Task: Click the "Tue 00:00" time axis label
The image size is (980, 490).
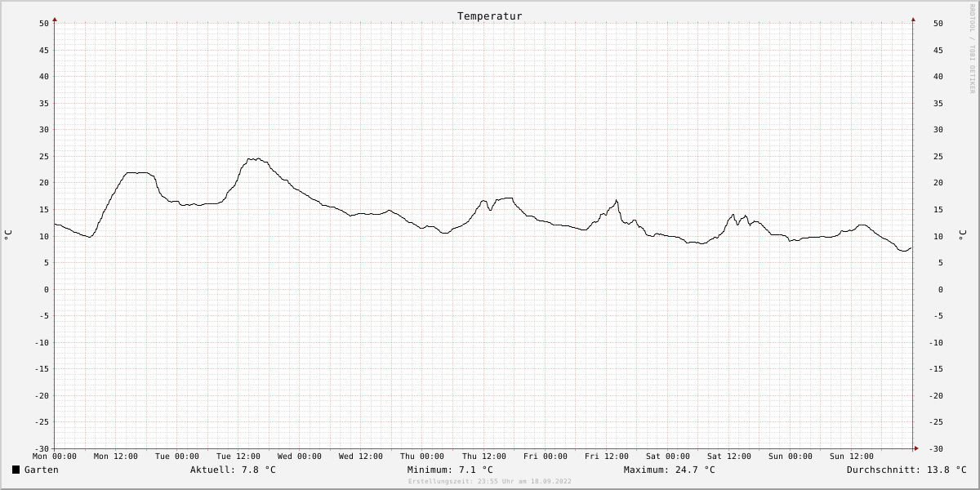Action: pos(177,457)
